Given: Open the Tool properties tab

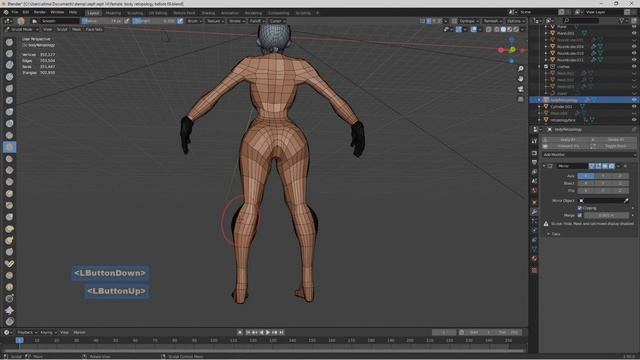Looking at the screenshot, I should 534,141.
